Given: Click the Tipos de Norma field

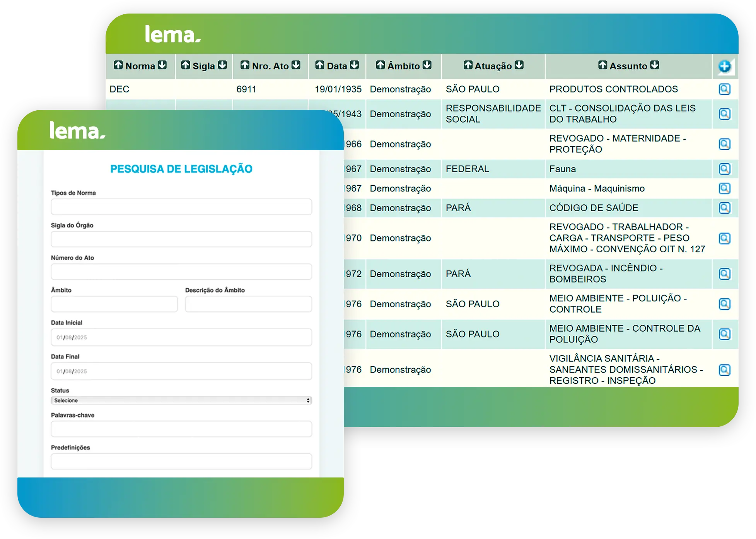Looking at the screenshot, I should click(x=181, y=207).
